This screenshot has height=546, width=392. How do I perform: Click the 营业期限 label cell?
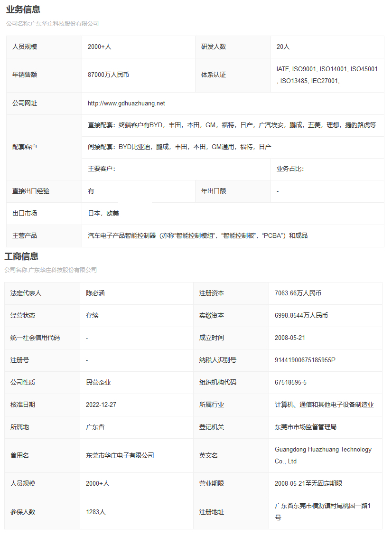(231, 484)
